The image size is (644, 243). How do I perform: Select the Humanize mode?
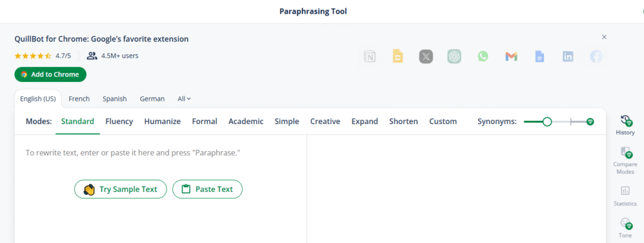162,121
